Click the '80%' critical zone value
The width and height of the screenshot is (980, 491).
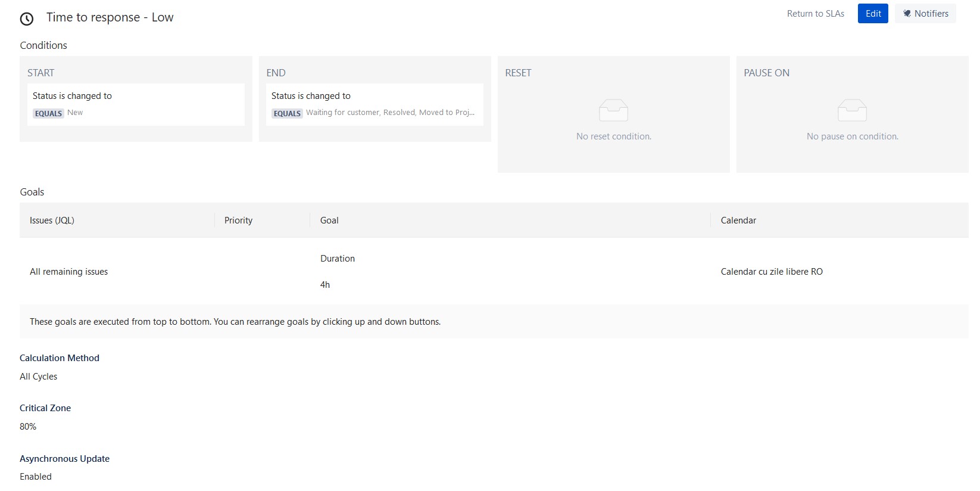pos(28,426)
